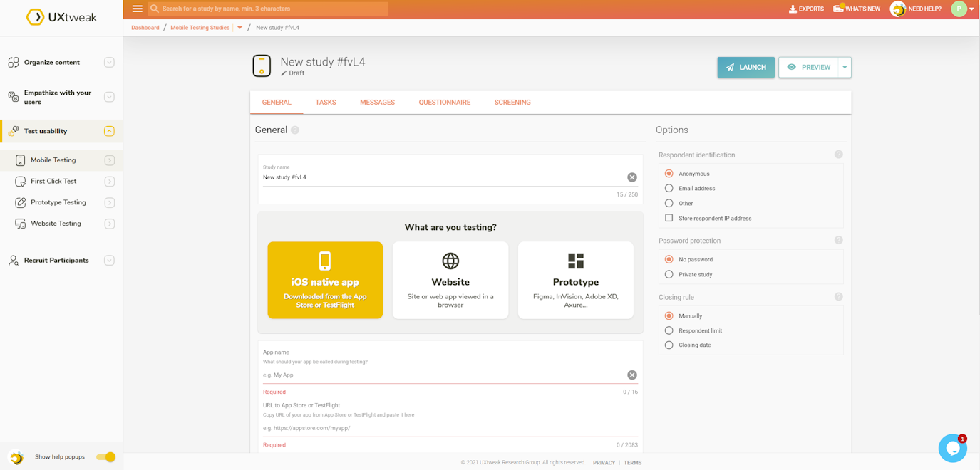This screenshot has width=980, height=470.
Task: Open the hamburger navigation menu
Action: coord(136,9)
